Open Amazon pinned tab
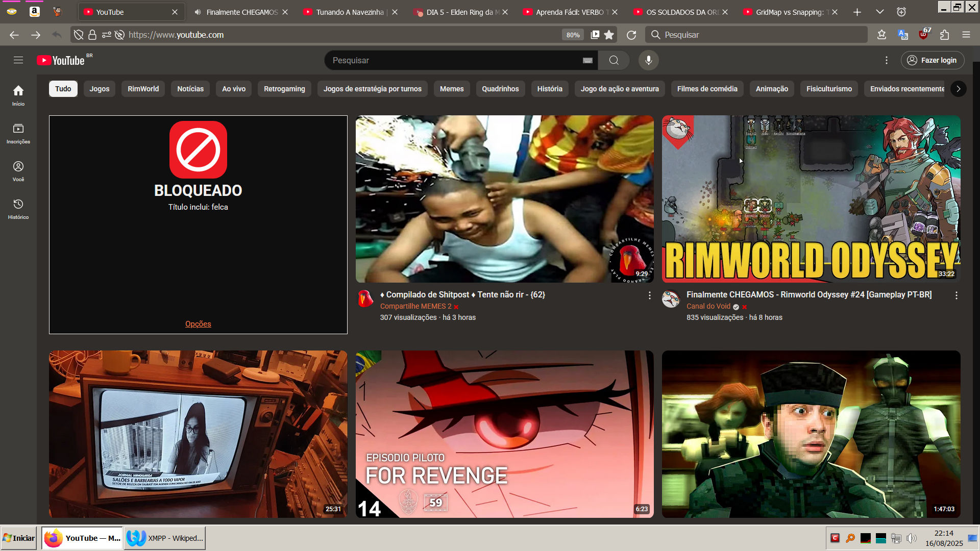Screen dimensions: 980x551 pyautogui.click(x=34, y=12)
